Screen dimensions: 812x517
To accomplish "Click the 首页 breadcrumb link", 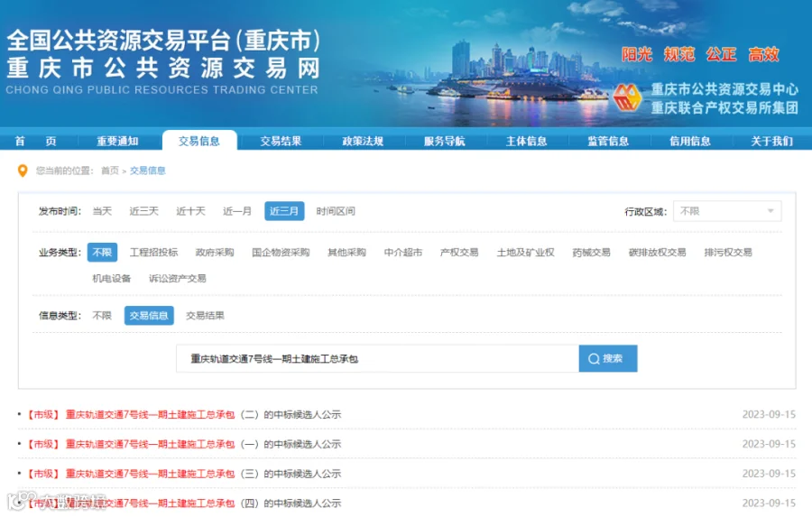I will pos(110,171).
